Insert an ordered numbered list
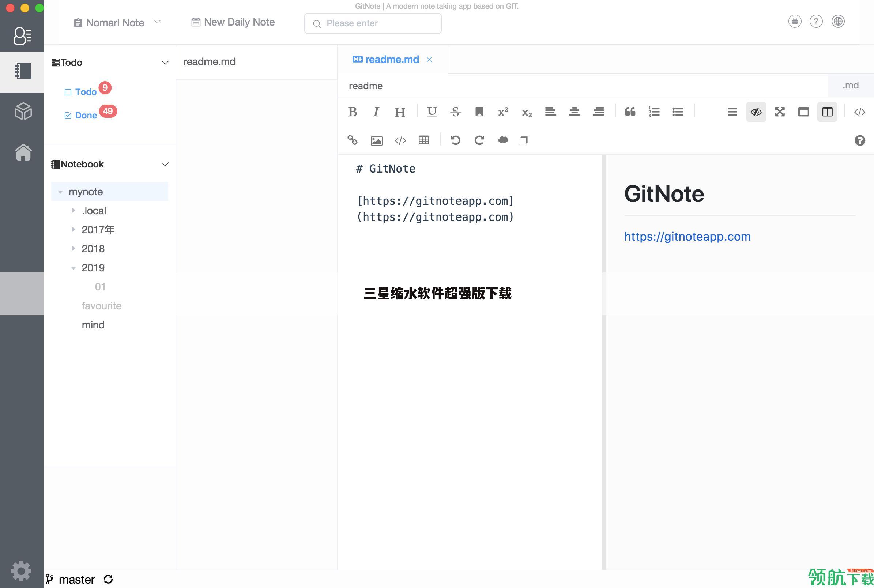Image resolution: width=874 pixels, height=588 pixels. point(654,112)
